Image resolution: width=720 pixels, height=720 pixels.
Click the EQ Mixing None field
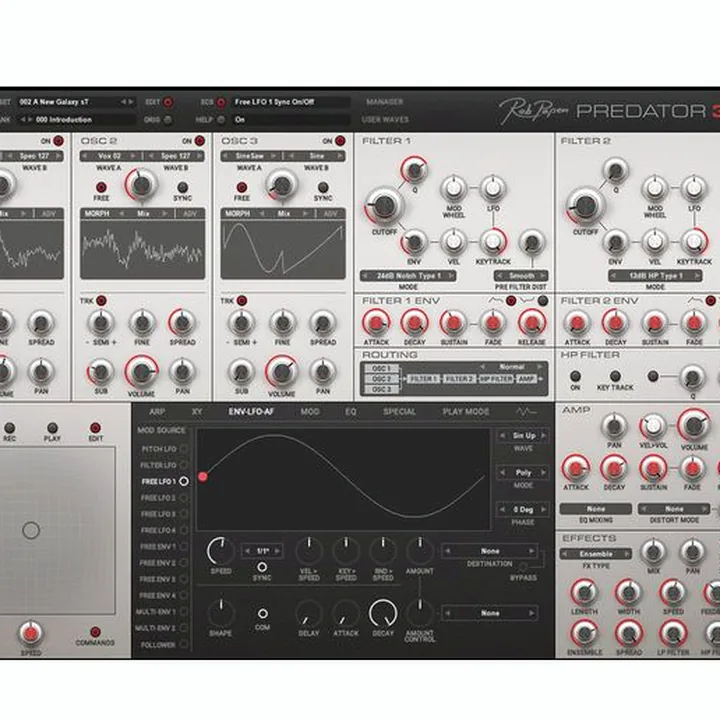[x=596, y=509]
